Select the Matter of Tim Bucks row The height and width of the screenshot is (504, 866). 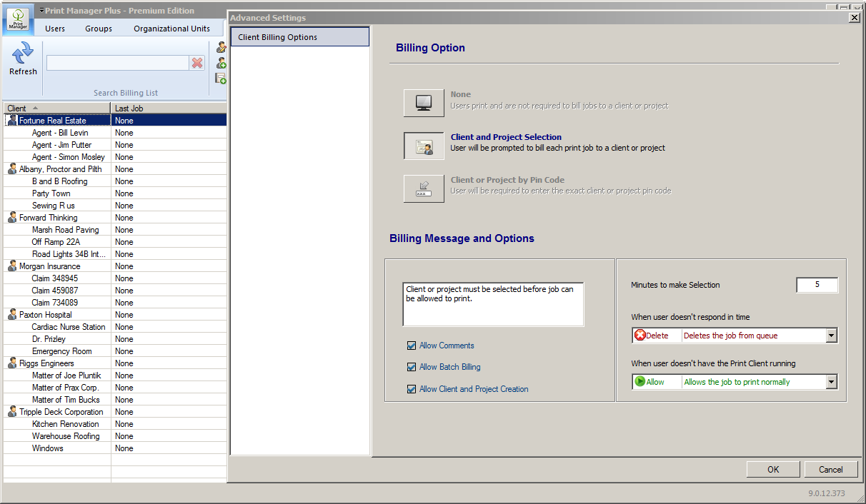pos(115,400)
